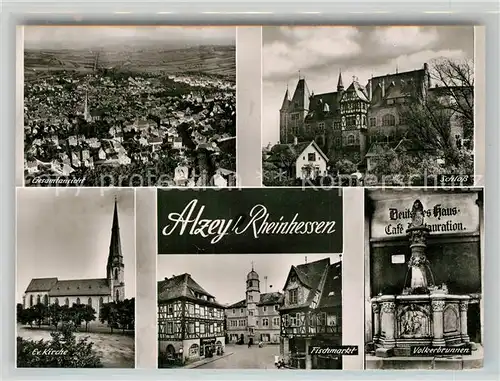Click the 'Schloß' caption label
The image size is (500, 381).
pos(453,180)
